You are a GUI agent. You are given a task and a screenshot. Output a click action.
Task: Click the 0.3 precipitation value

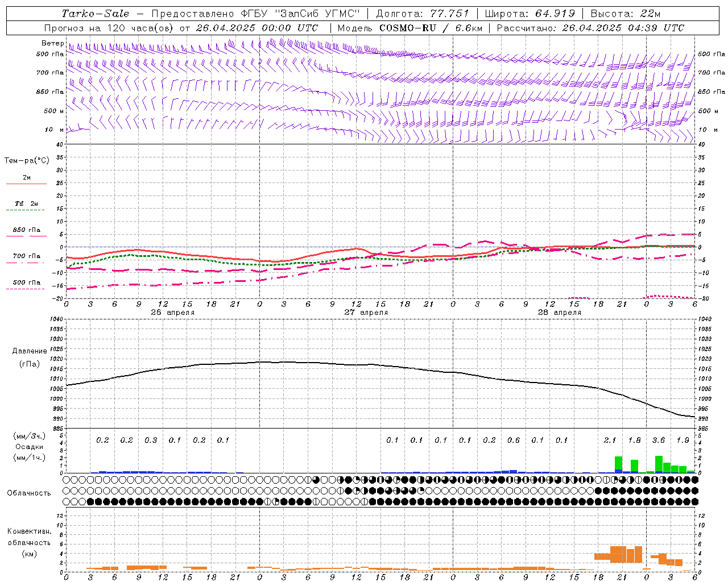point(151,440)
